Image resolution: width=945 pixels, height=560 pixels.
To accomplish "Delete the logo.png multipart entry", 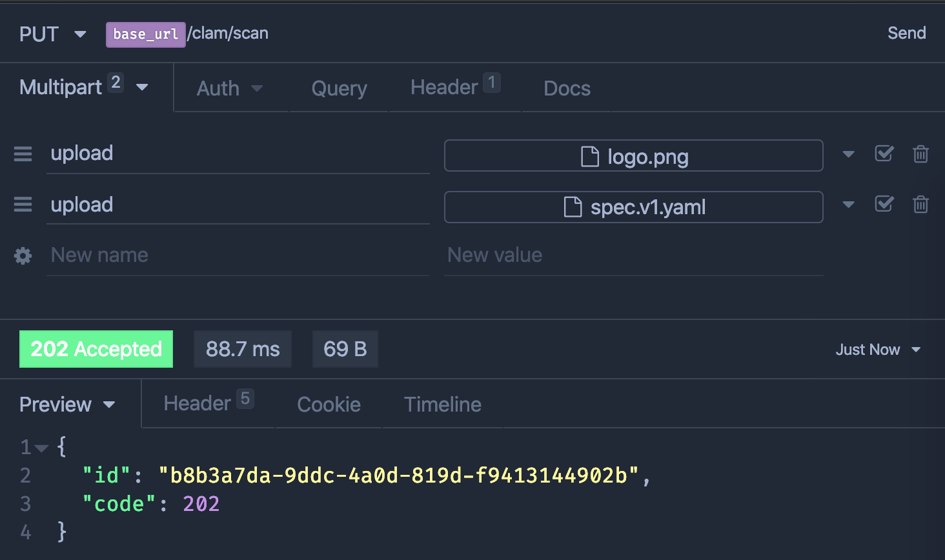I will (x=920, y=154).
